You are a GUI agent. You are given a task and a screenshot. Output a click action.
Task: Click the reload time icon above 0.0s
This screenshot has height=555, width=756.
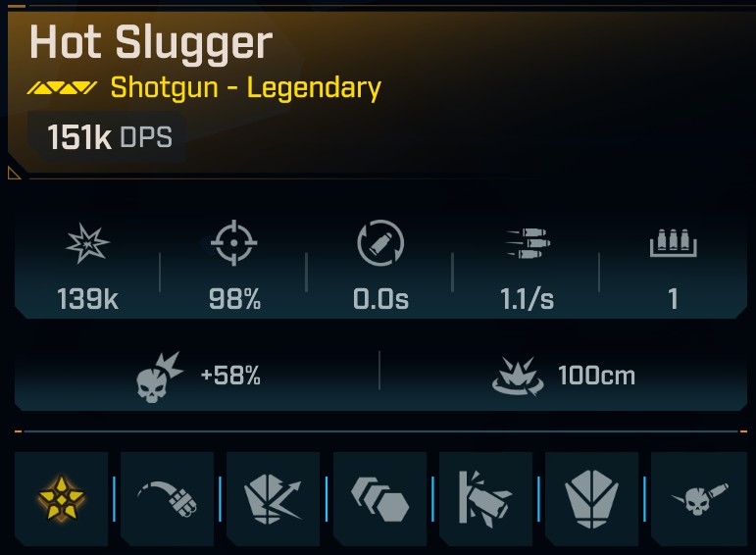coord(380,242)
